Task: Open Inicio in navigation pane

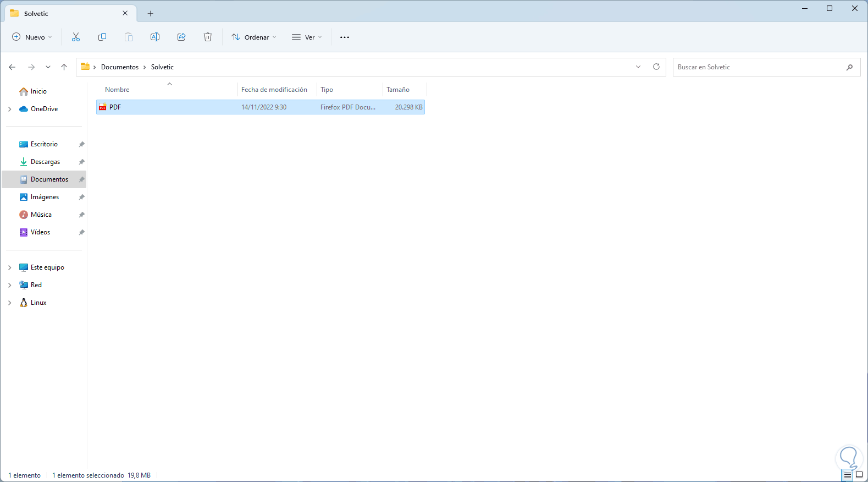Action: (38, 91)
